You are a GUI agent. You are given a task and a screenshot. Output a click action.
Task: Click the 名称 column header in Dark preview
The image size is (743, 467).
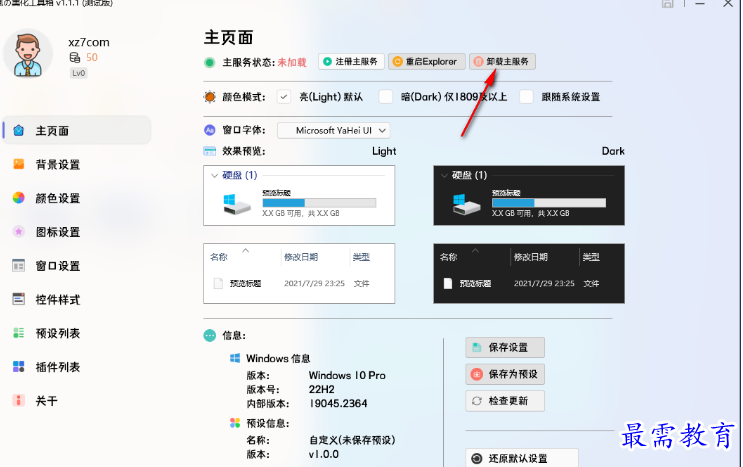448,257
